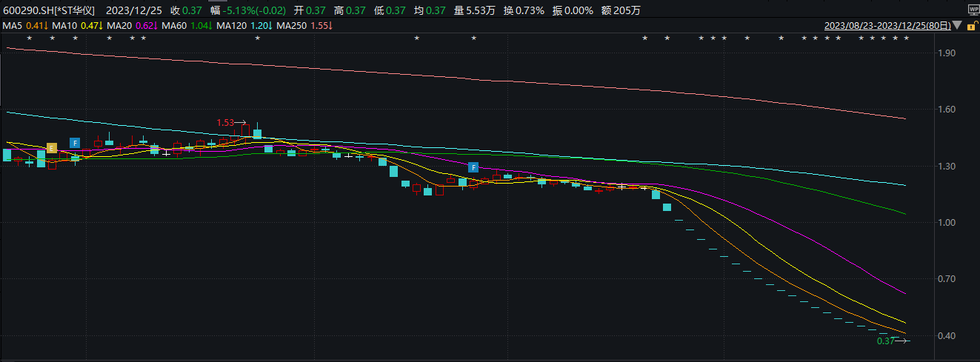
Task: Click the MA10 indicator label
Action: point(65,26)
